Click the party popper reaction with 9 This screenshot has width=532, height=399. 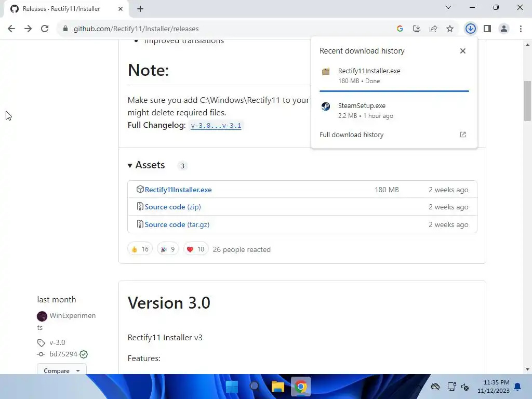pyautogui.click(x=168, y=249)
